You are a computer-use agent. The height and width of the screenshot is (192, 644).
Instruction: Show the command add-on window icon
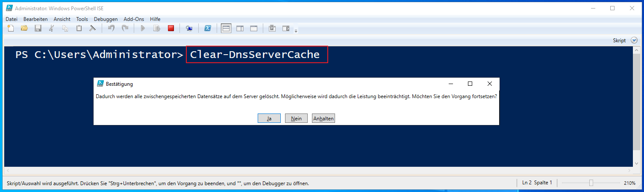[x=272, y=29]
